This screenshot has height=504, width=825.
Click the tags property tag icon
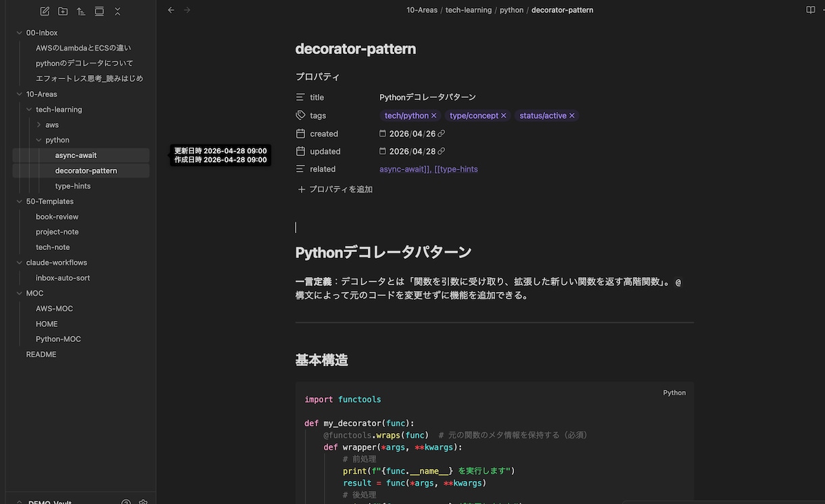click(301, 116)
